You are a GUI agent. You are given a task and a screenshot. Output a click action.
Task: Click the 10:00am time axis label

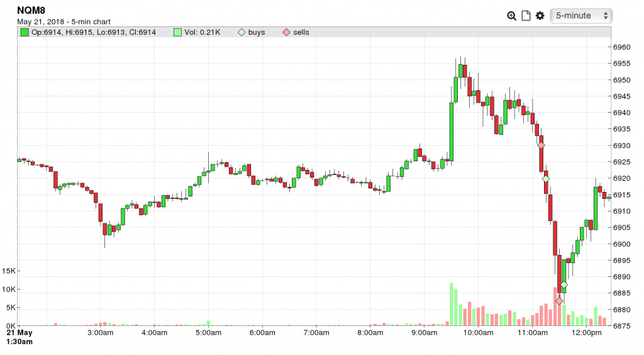(478, 333)
